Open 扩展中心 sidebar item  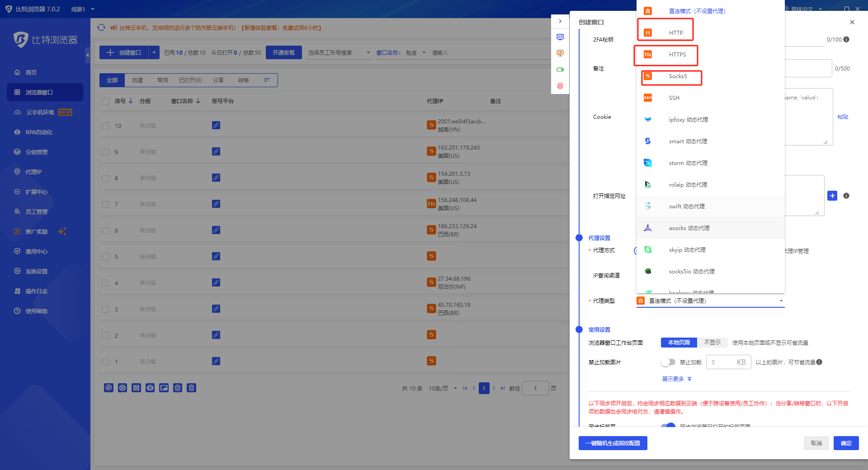(x=36, y=192)
